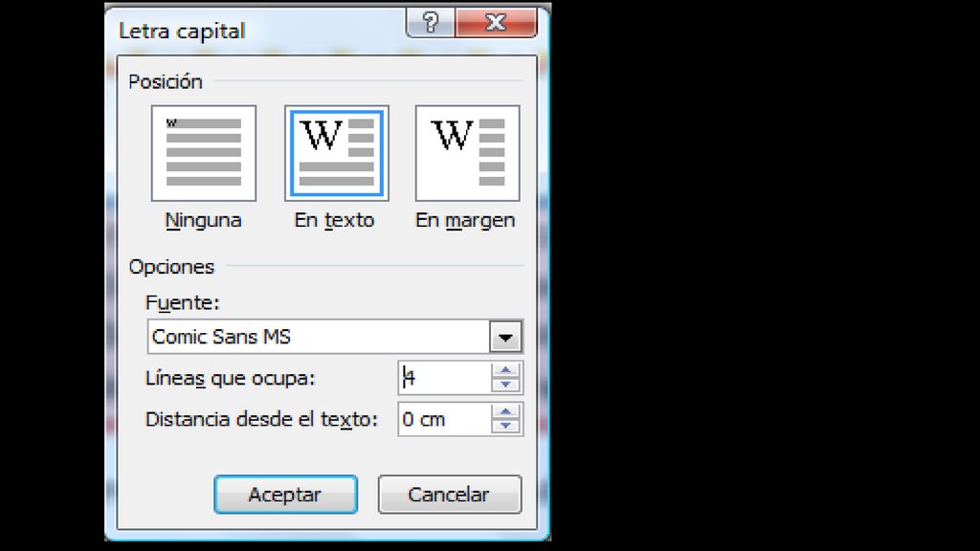This screenshot has width=980, height=551.
Task: Choose the En texto drop cap icon
Action: 337,153
